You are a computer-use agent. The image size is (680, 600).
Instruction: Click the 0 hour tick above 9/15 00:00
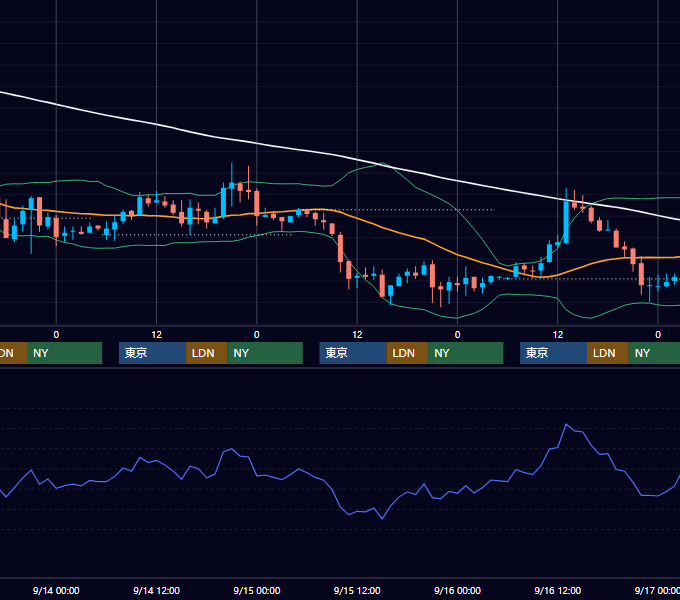257,335
